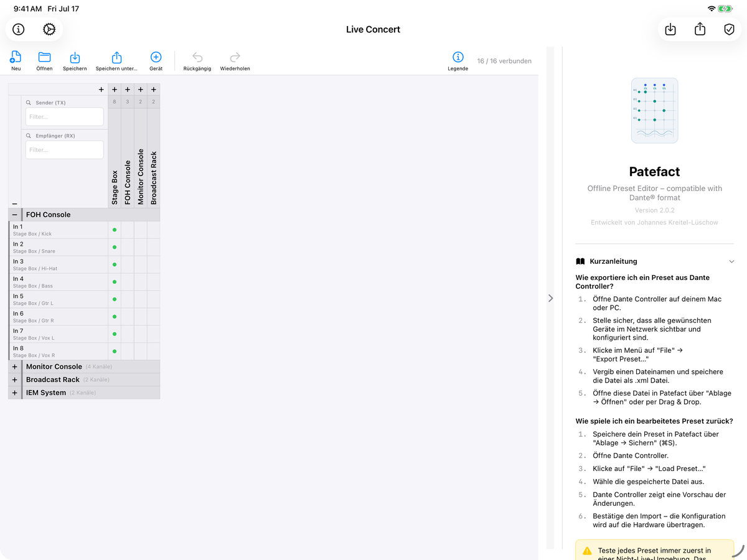Expand Broadcast Rack column with plus

click(154, 90)
